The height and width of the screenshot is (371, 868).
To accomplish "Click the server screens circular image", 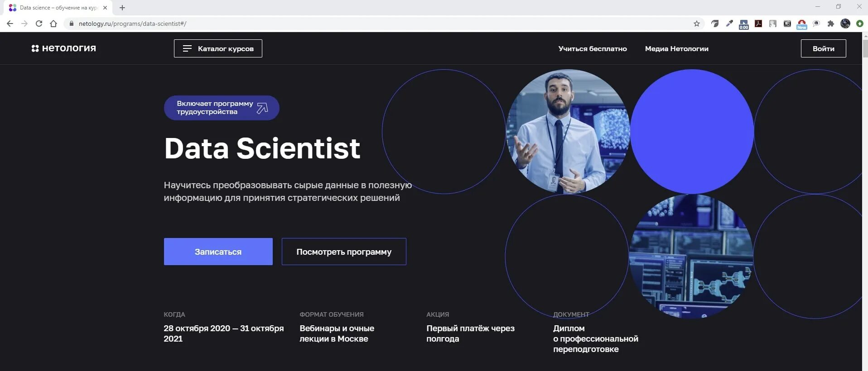I will coord(691,256).
